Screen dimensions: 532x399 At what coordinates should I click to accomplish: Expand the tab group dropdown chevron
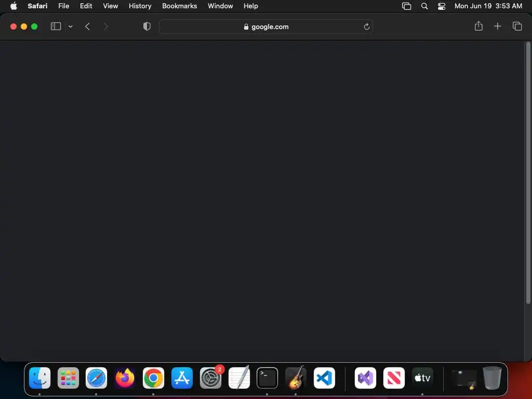[x=70, y=26]
